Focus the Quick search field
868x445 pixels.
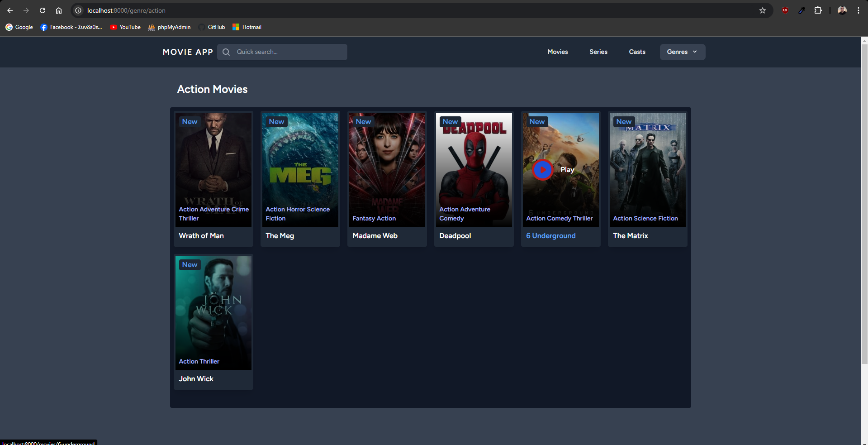click(282, 52)
